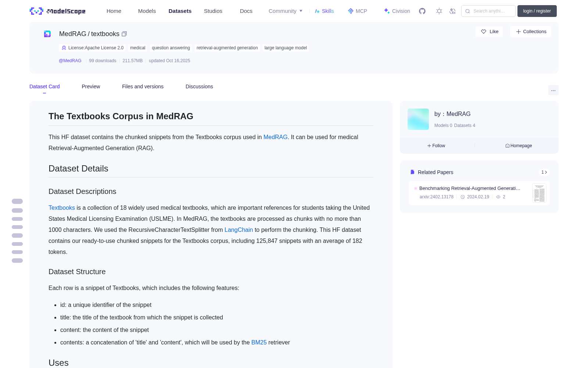Image resolution: width=588 pixels, height=368 pixels.
Task: Switch to Files and versions tab
Action: click(x=143, y=86)
